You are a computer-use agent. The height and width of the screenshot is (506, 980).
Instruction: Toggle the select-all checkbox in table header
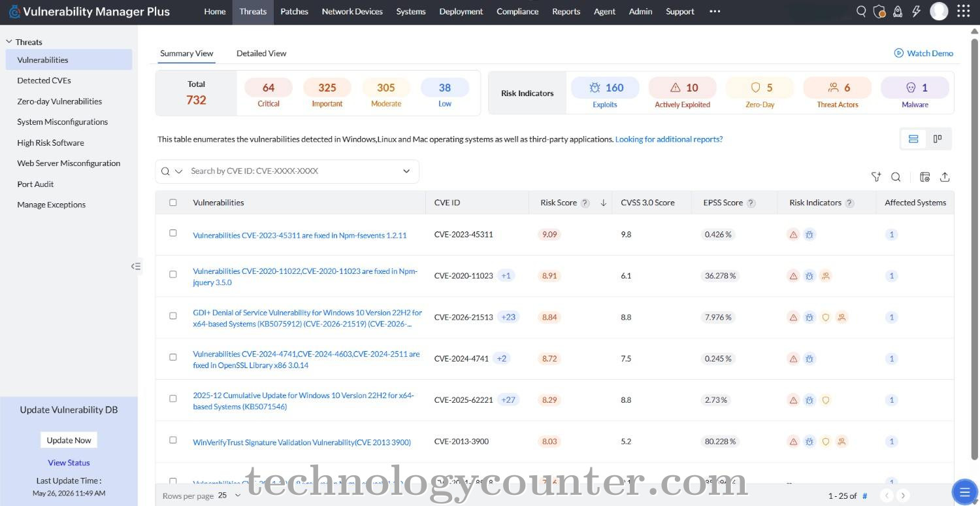pyautogui.click(x=173, y=203)
